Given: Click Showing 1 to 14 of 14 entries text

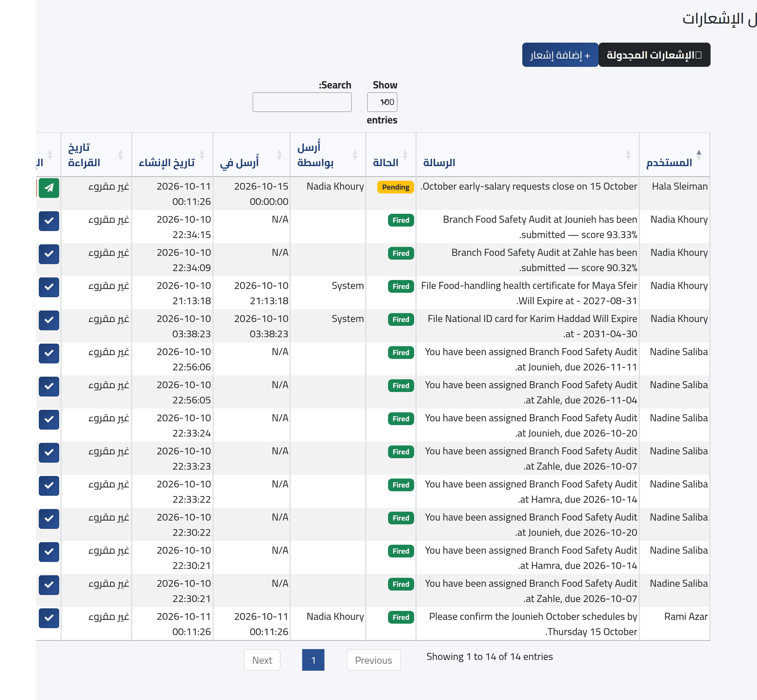Looking at the screenshot, I should click(490, 657).
